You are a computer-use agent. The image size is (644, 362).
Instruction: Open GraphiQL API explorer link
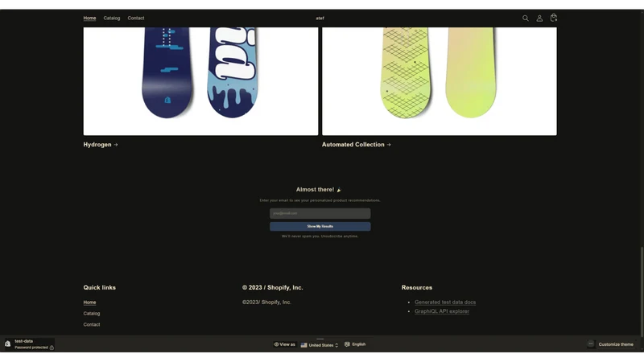pyautogui.click(x=442, y=311)
